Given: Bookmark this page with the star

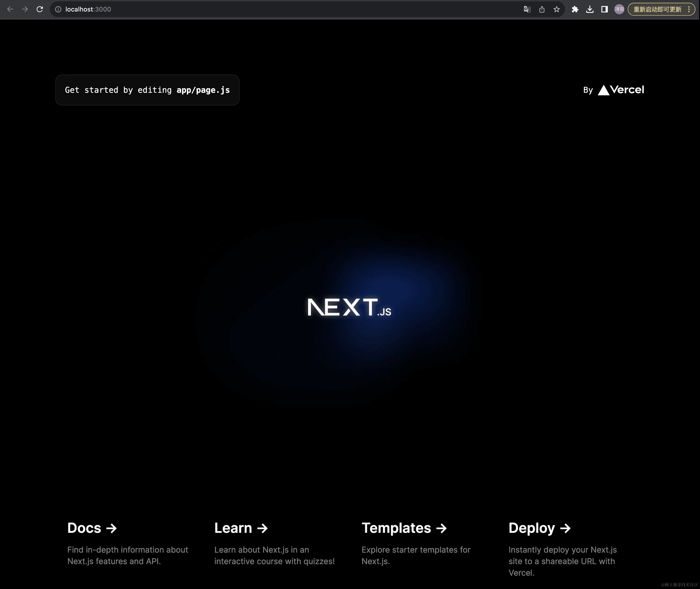Looking at the screenshot, I should pos(556,9).
